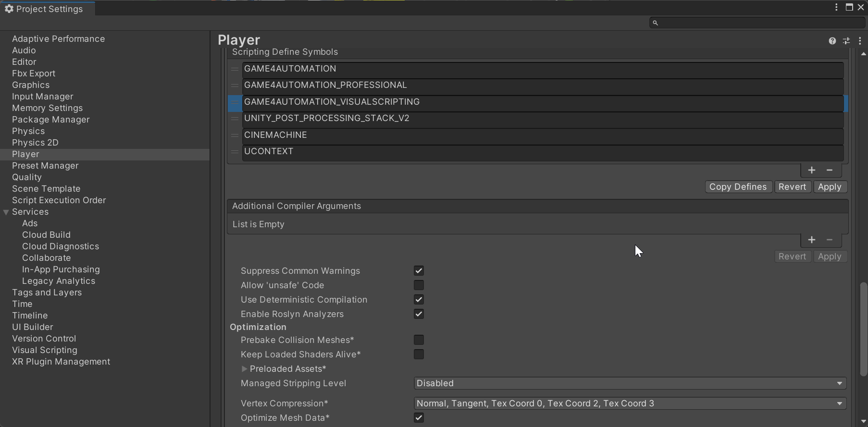868x427 pixels.
Task: Click the Player preset selector icon
Action: point(846,41)
